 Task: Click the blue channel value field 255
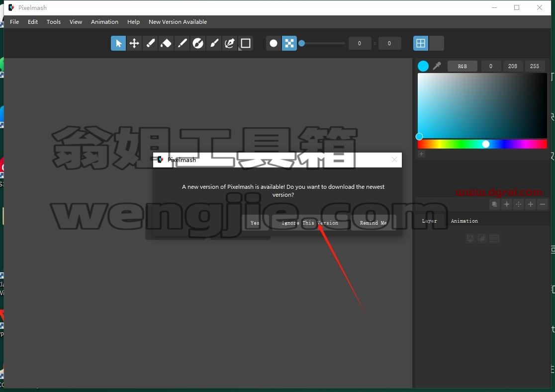pyautogui.click(x=535, y=66)
